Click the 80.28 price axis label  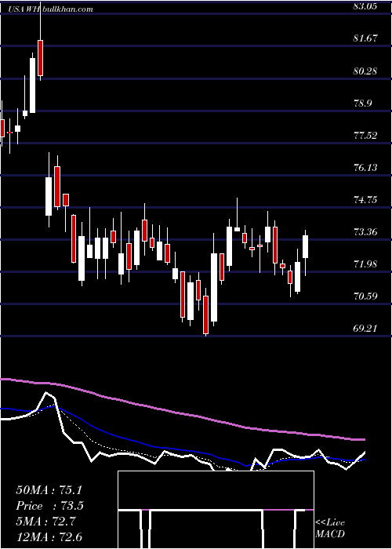click(x=365, y=71)
